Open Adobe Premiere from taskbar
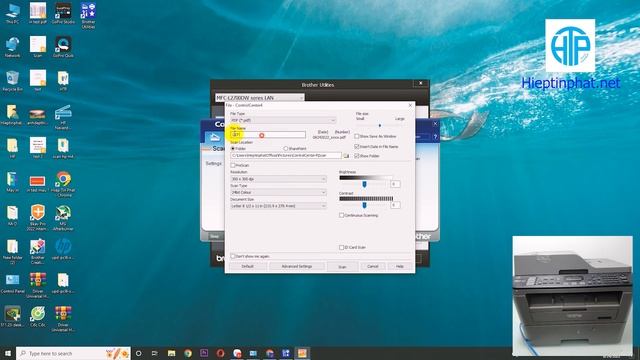Image resolution: width=640 pixels, height=360 pixels. (x=204, y=353)
